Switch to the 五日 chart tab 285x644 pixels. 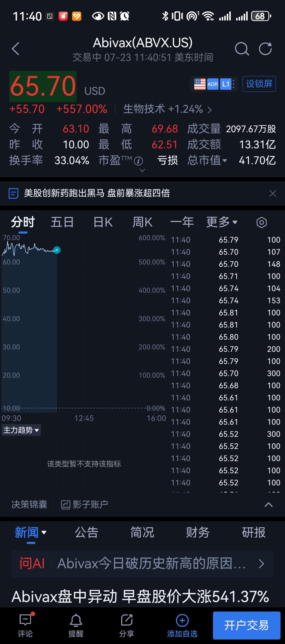[x=62, y=222]
